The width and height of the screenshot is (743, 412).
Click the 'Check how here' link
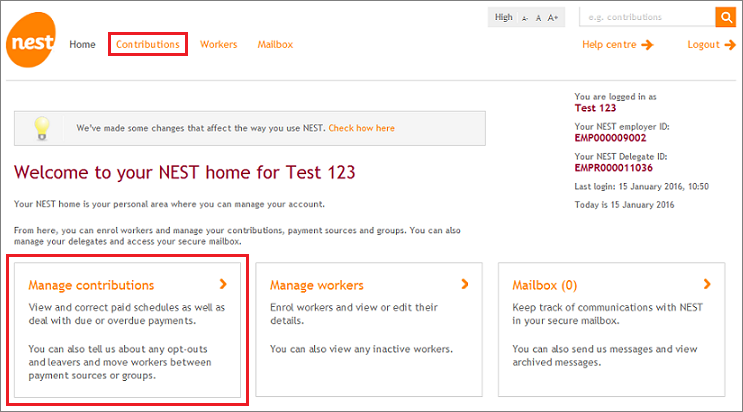[x=361, y=128]
